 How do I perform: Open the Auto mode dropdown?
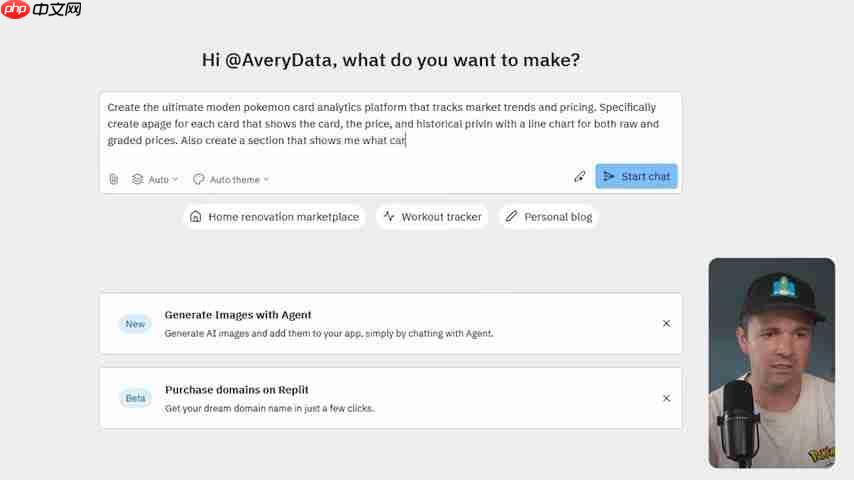[x=155, y=179]
